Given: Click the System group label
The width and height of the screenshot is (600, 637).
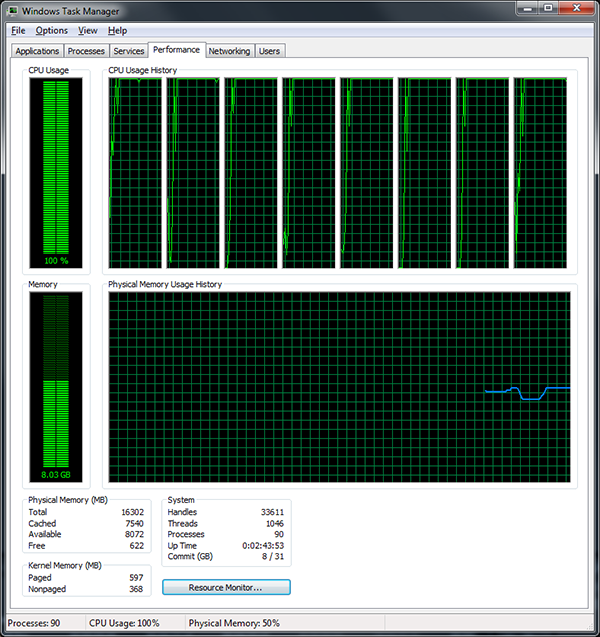Looking at the screenshot, I should (x=181, y=500).
